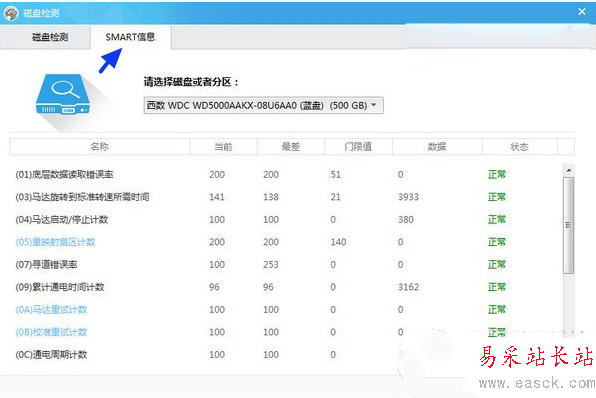Click current value 141
Image resolution: width=596 pixels, height=398 pixels.
tap(217, 197)
